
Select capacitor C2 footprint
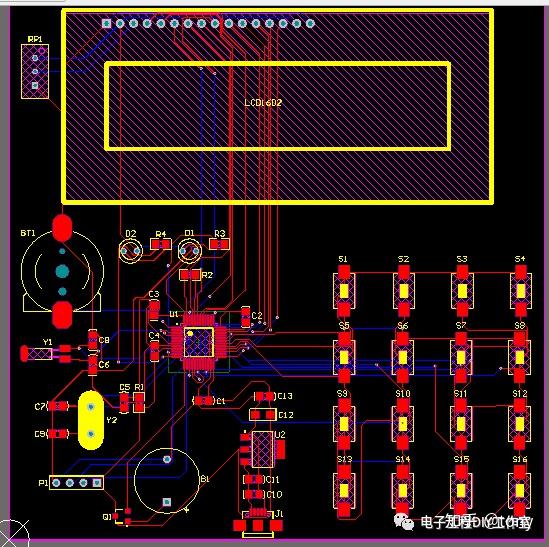tap(246, 317)
